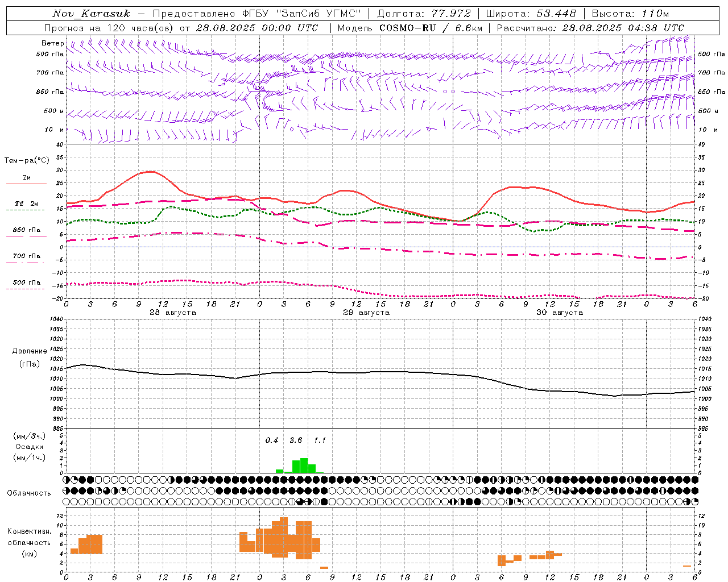Screen dimensions: 728x582
Task: Click the Конвективн. convective cloud label
Action: tap(30, 531)
